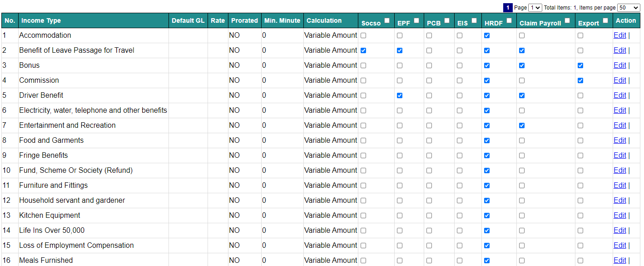Uncheck Claim Payroll for Entertainment and Recreation
This screenshot has width=644, height=266.
pyautogui.click(x=522, y=125)
